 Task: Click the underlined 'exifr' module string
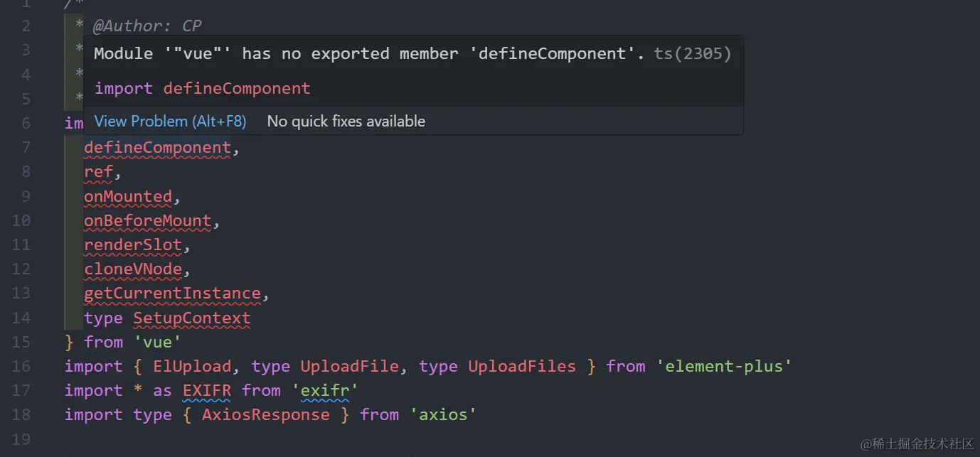[328, 391]
